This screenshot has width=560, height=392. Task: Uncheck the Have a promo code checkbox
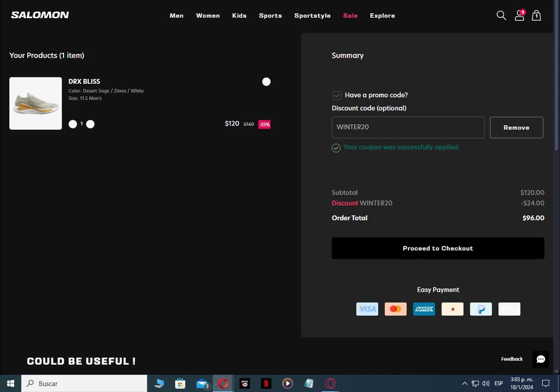click(337, 96)
